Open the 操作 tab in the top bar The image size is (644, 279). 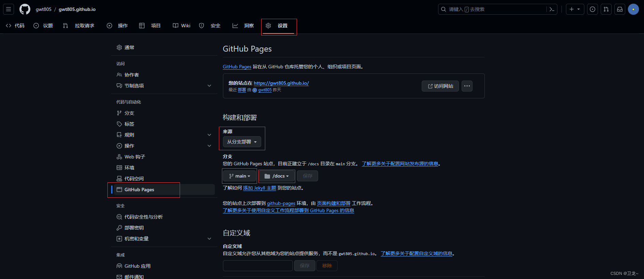coord(118,26)
